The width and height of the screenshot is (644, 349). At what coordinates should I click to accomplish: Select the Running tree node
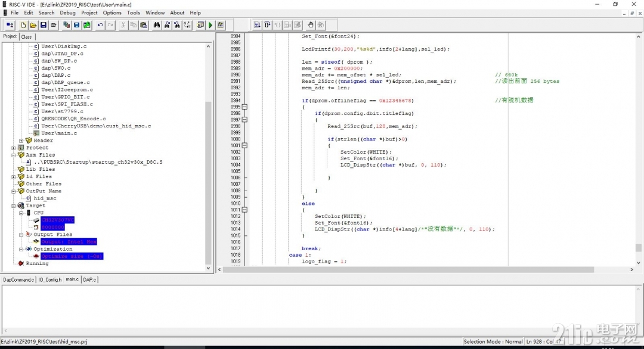(37, 264)
